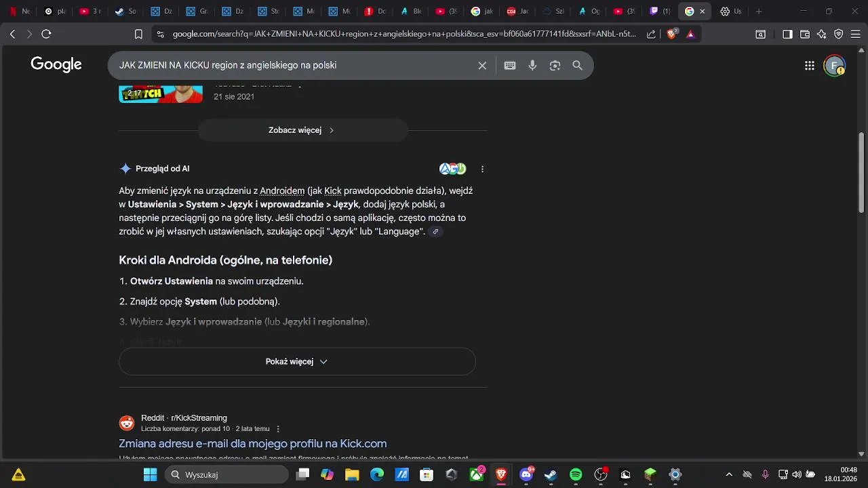Viewport: 868px width, 488px height.
Task: Switch to the "jak" Google tab
Action: coord(482,12)
